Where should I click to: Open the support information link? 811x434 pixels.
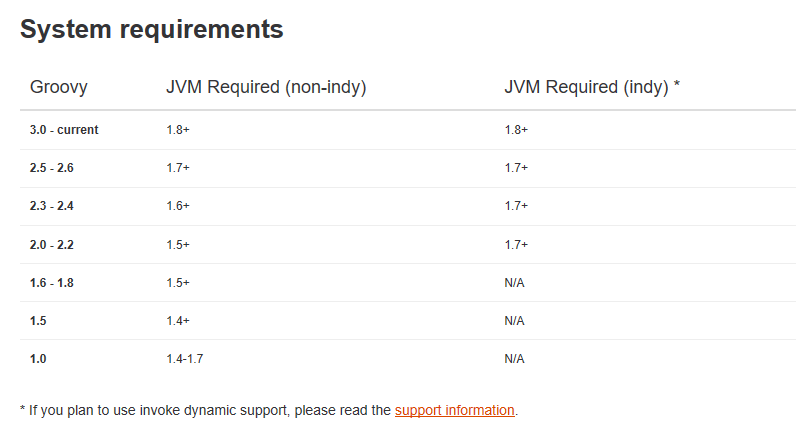455,410
